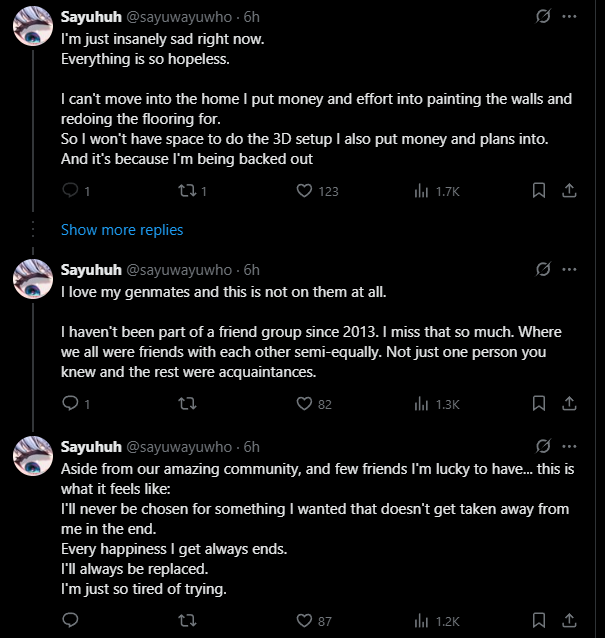The width and height of the screenshot is (605, 638).
Task: Open the 6h timestamp on second tweet
Action: point(251,270)
